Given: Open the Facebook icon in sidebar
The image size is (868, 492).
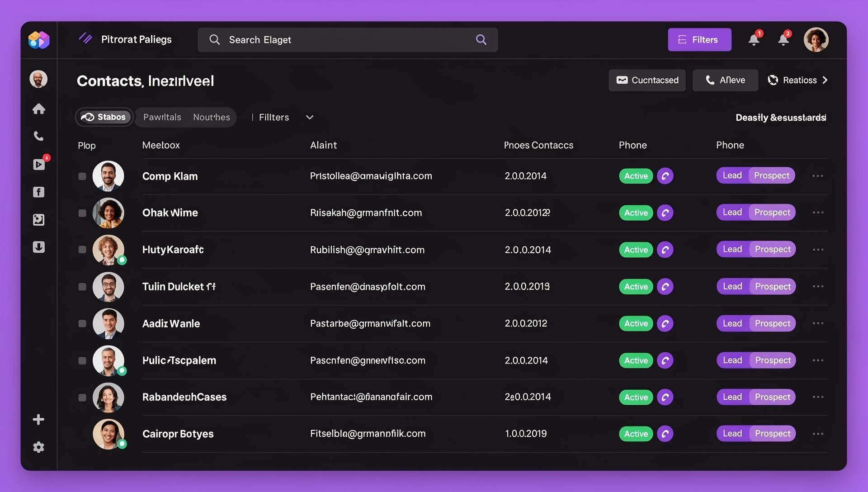Looking at the screenshot, I should (x=39, y=192).
